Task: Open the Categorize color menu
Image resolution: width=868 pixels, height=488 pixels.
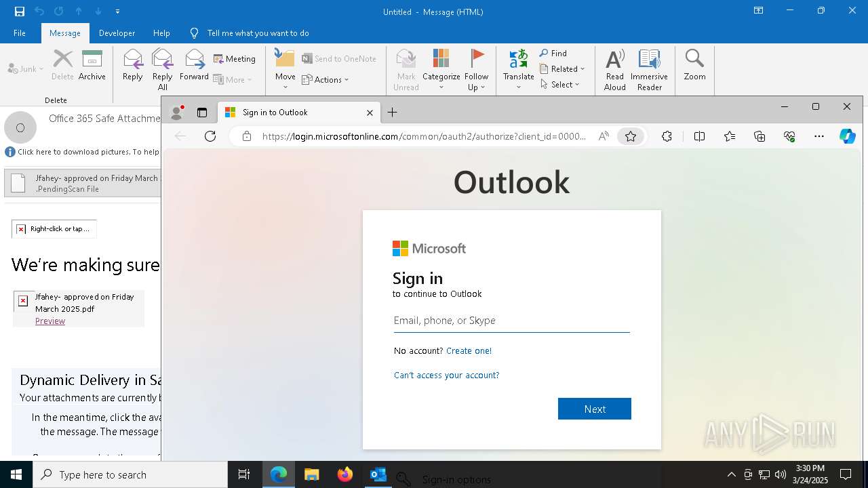Action: [x=441, y=70]
